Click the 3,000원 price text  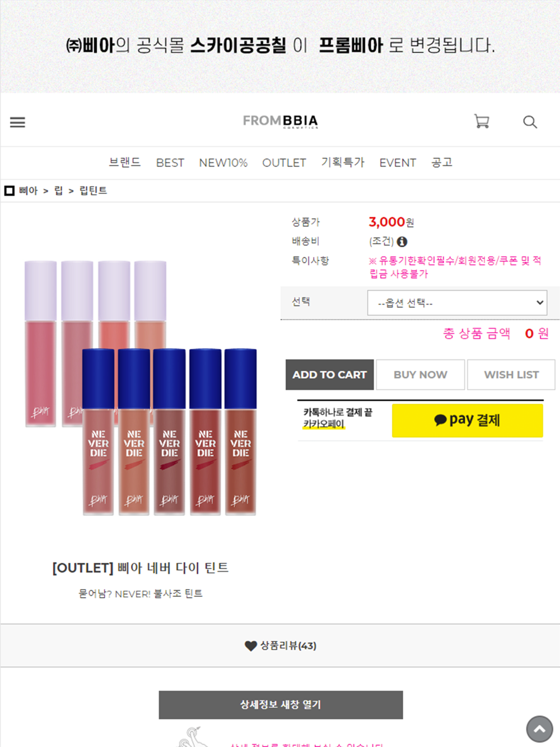coord(391,222)
